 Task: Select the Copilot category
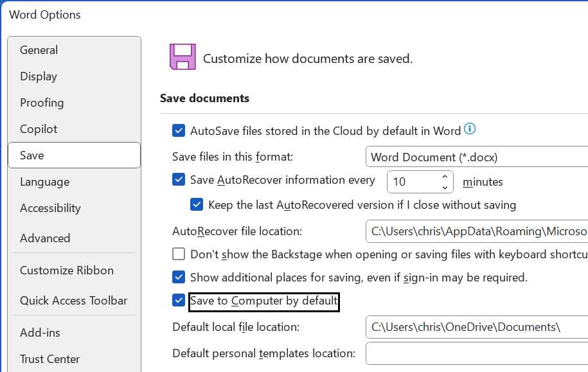click(39, 129)
